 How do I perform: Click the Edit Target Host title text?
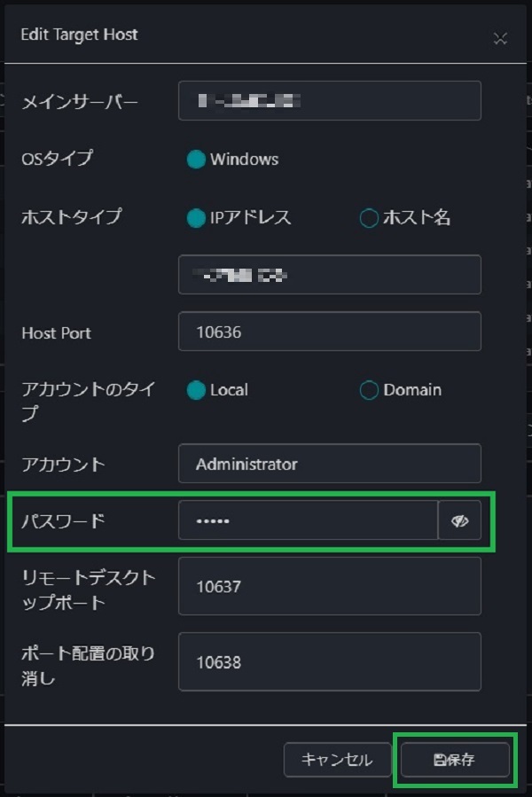[x=79, y=35]
